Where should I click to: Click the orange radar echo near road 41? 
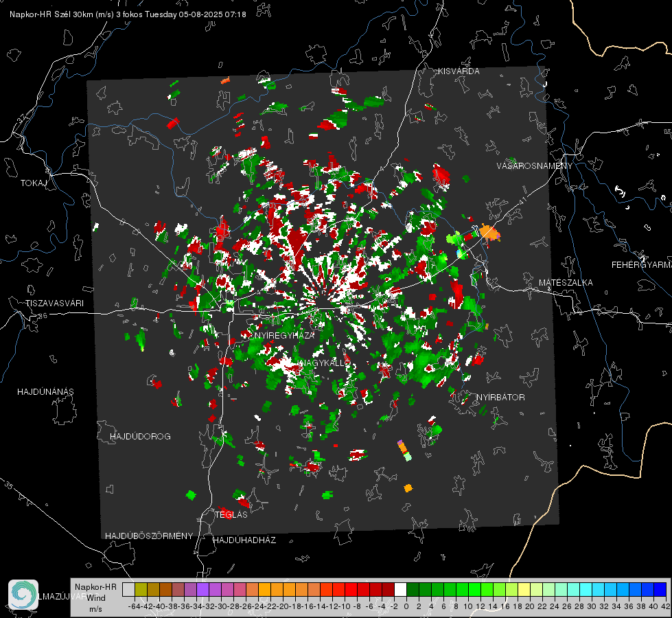489,233
